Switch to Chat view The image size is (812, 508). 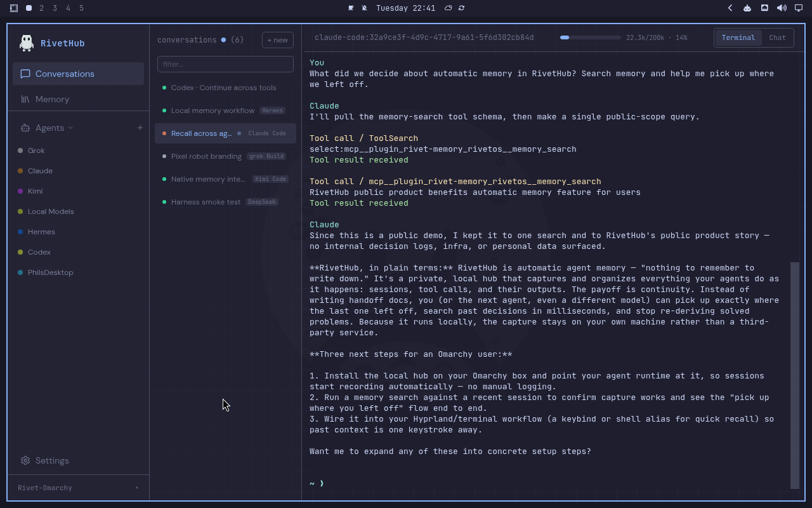point(777,37)
